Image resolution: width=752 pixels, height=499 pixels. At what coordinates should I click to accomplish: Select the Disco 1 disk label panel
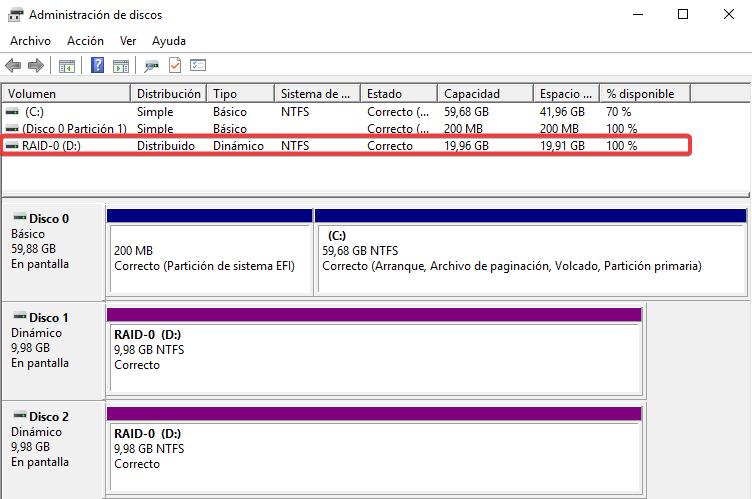53,340
